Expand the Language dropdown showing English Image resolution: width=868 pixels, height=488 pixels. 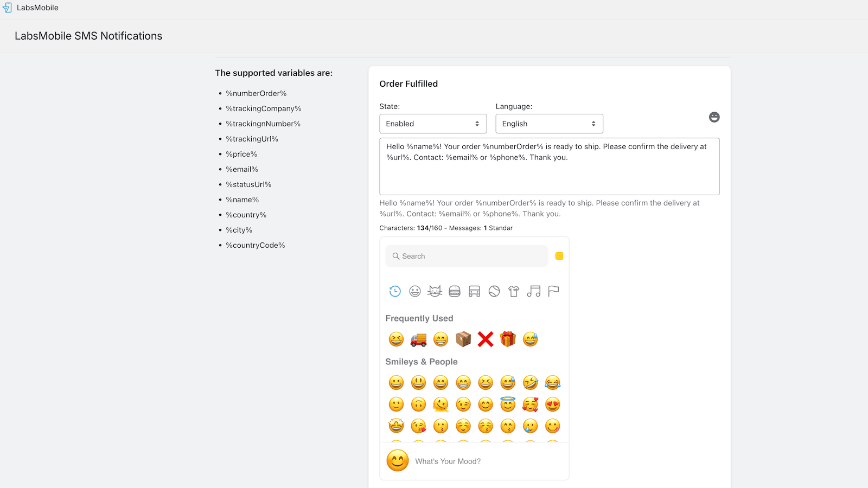(x=548, y=124)
